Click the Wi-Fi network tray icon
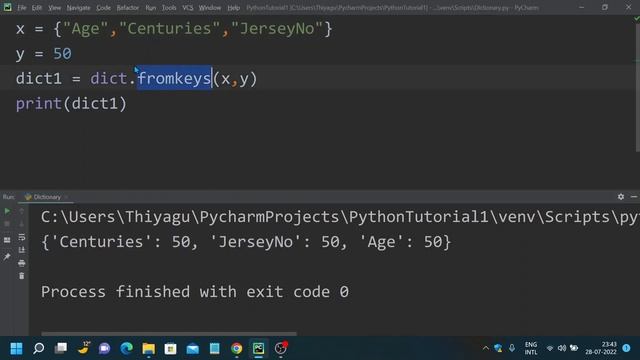The image size is (640, 360). 550,348
